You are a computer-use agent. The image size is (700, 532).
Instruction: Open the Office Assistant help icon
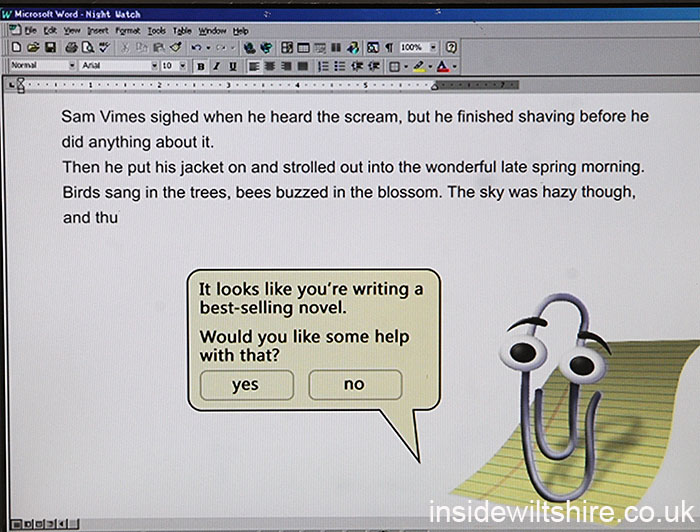451,47
